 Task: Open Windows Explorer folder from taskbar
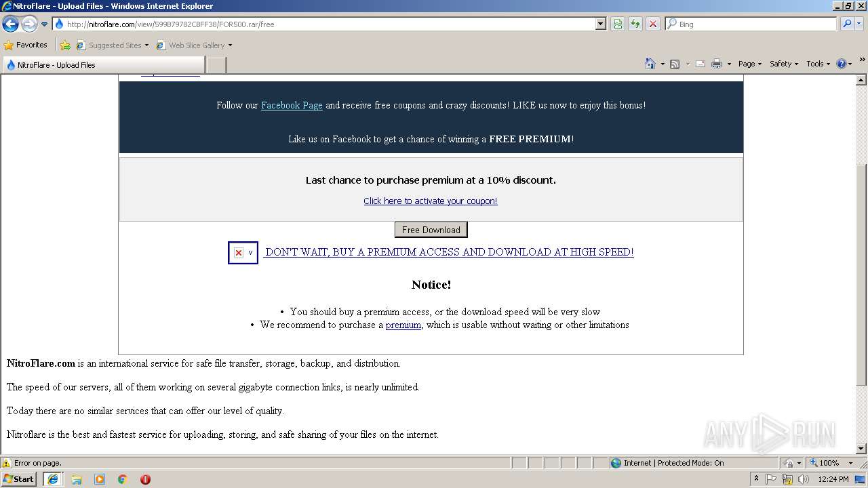[77, 479]
